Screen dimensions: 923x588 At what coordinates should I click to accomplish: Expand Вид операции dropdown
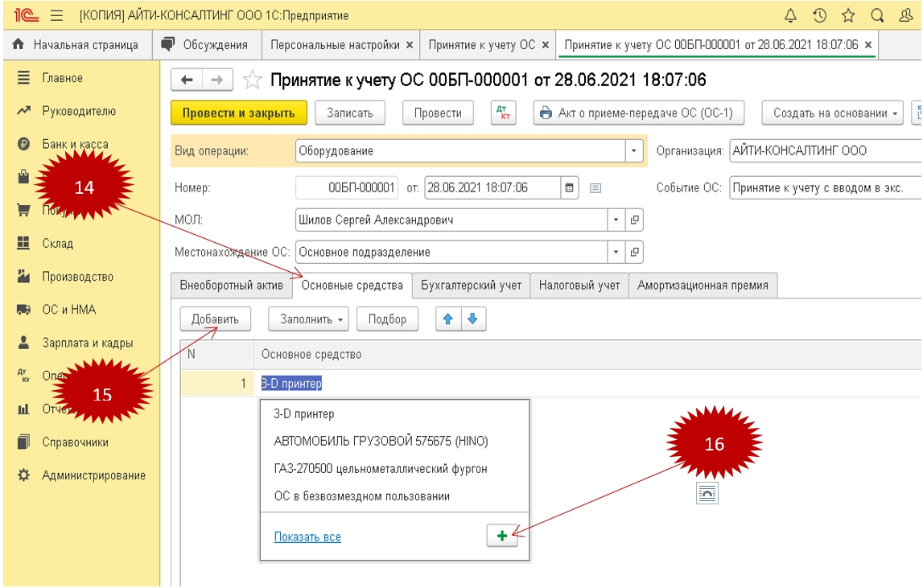(633, 150)
